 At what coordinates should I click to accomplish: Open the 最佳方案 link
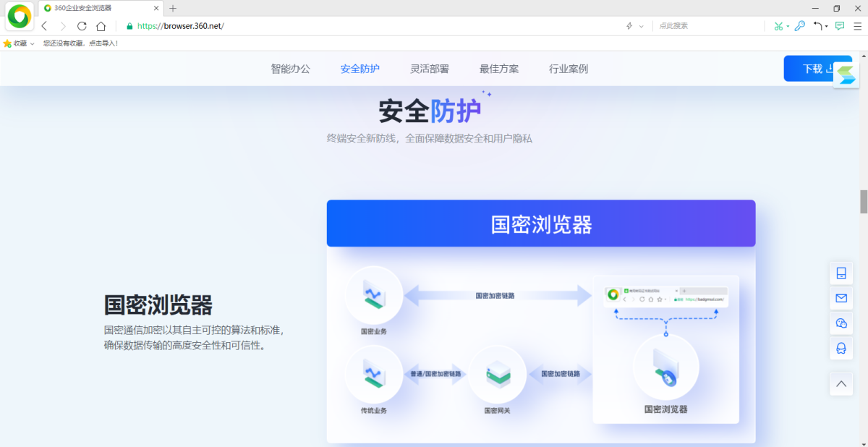point(499,69)
